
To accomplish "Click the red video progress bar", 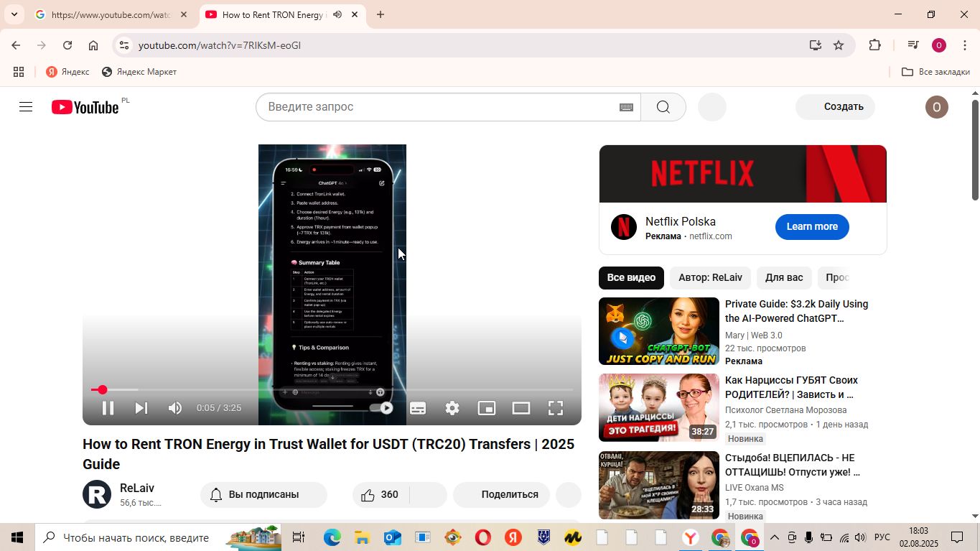I will click(x=332, y=389).
